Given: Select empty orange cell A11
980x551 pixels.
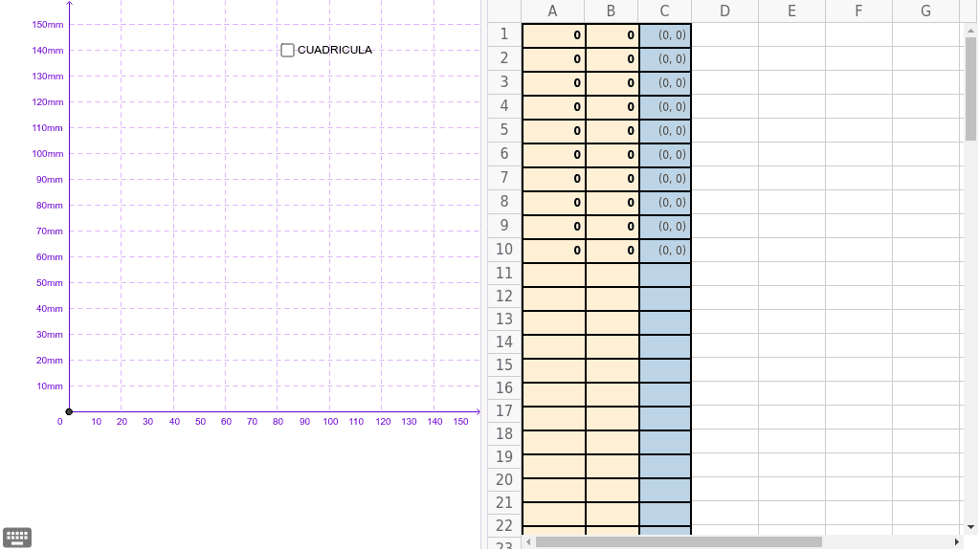Looking at the screenshot, I should 554,275.
